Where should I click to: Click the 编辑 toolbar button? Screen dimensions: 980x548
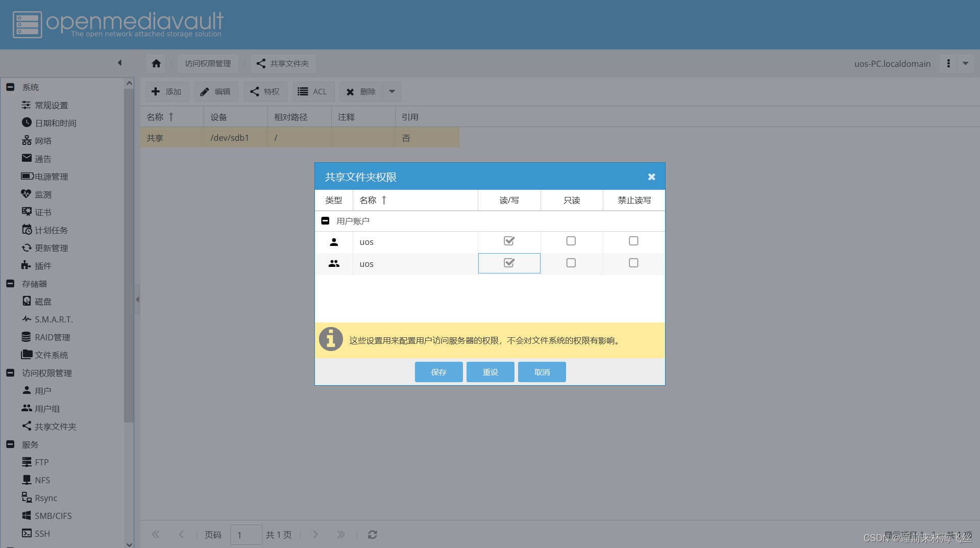[x=216, y=92]
